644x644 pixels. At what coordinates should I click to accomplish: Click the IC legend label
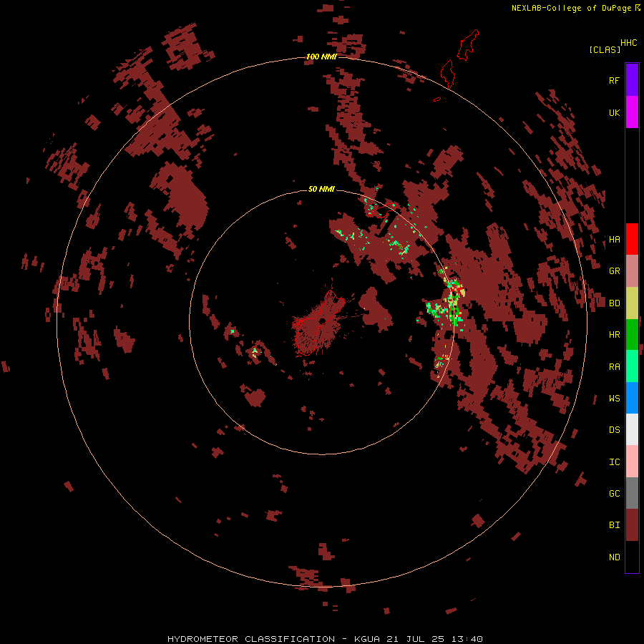614,462
